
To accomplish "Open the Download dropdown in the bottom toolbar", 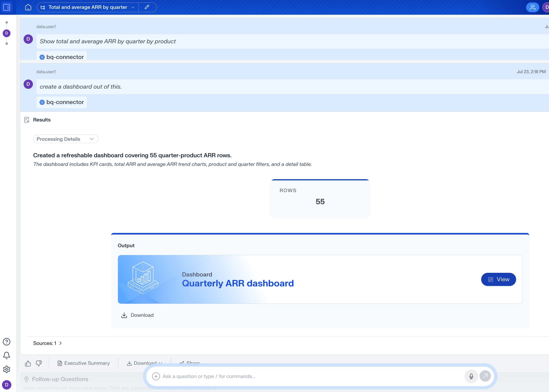I will click(x=145, y=363).
